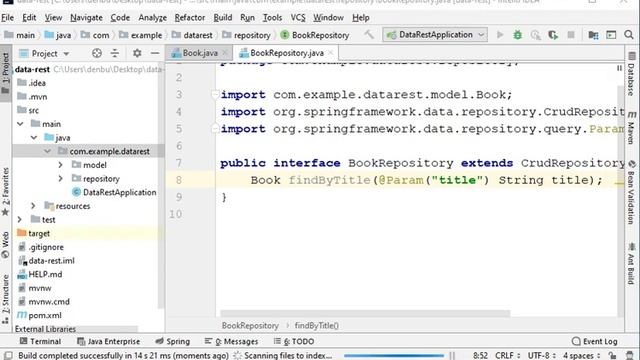Hide the Project panel with minus icon
The image size is (640, 360).
click(x=155, y=53)
